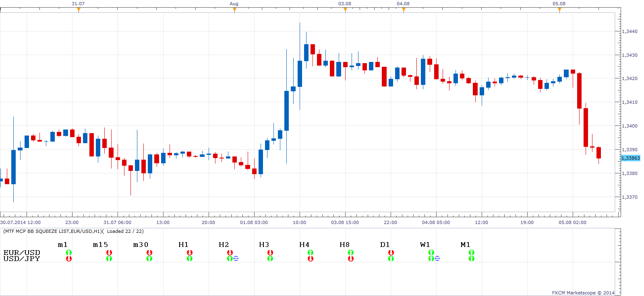The height and width of the screenshot is (296, 644).
Task: Click the EUR/USD W1 green up arrow
Action: coord(431,253)
